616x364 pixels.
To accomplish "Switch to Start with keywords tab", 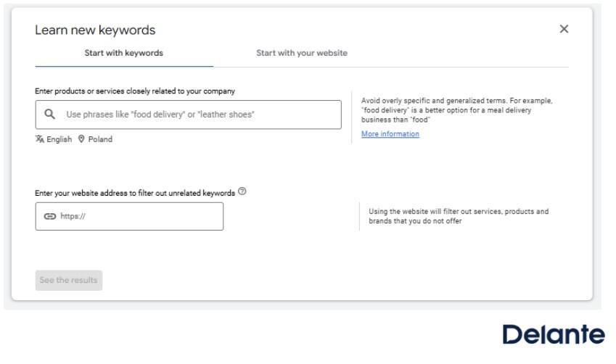I will point(124,53).
